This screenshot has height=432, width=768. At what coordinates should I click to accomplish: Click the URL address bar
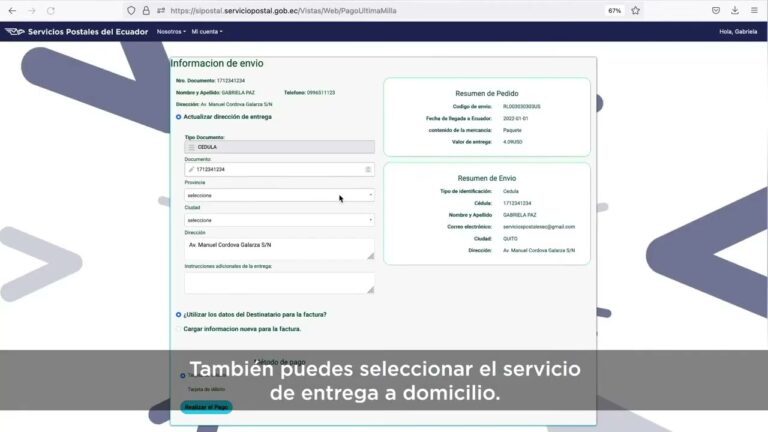tap(382, 10)
